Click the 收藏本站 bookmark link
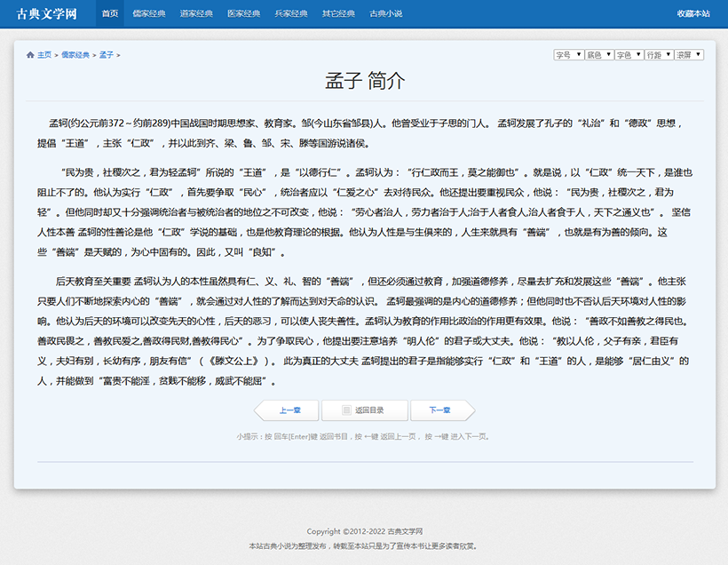728x565 pixels. 693,14
